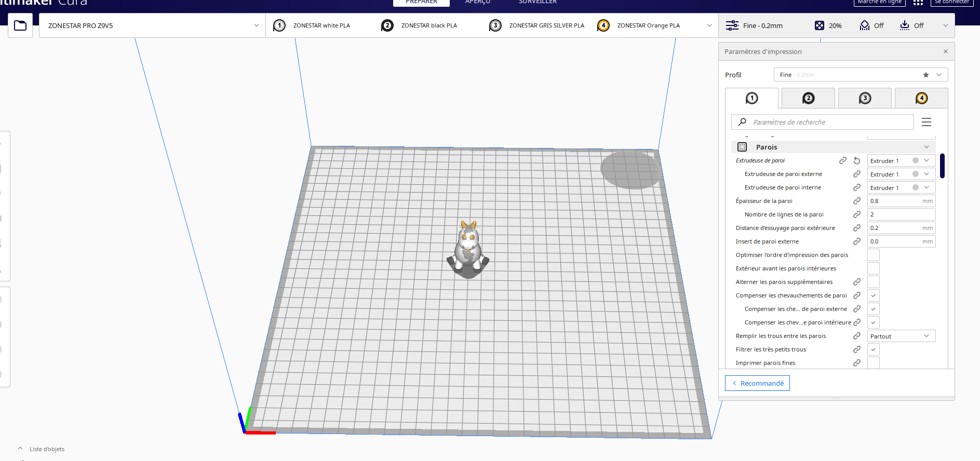Select extruder 4 ZONESTAR Orange PLA
The height and width of the screenshot is (461, 980).
point(639,25)
